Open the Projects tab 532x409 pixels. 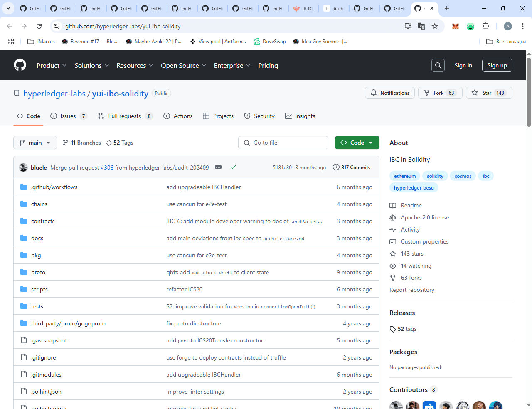(218, 116)
